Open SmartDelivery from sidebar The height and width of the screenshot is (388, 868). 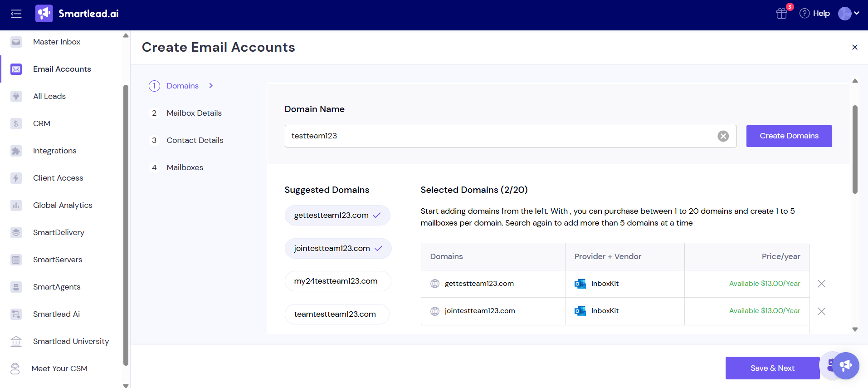pos(59,232)
